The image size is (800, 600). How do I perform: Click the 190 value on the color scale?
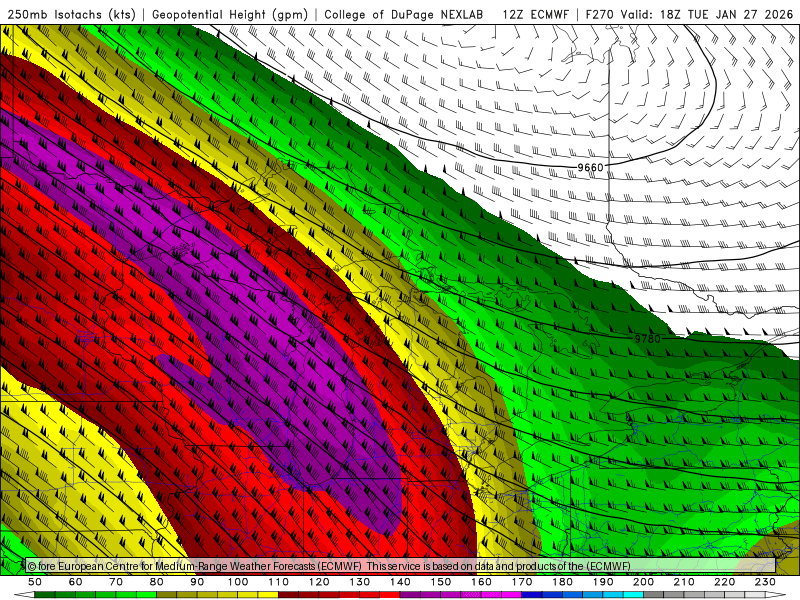603,582
